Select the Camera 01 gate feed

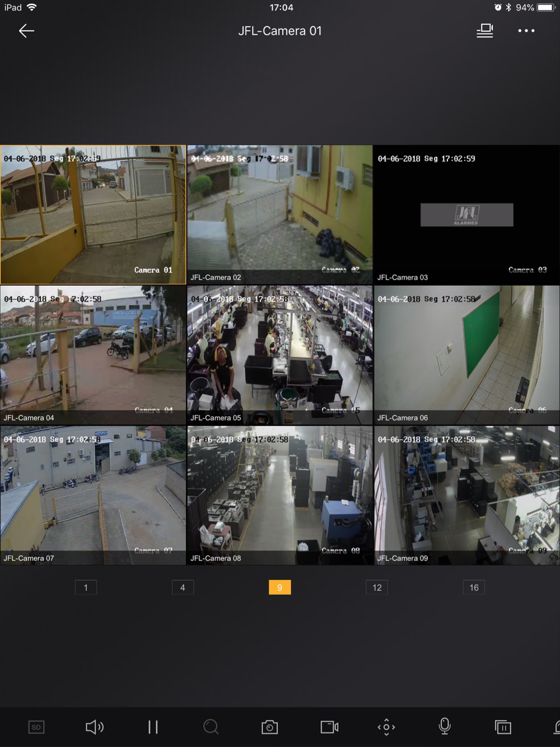pyautogui.click(x=93, y=214)
